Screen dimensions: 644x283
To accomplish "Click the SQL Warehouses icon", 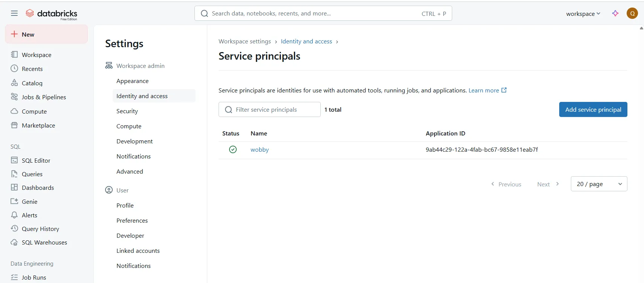I will click(14, 242).
